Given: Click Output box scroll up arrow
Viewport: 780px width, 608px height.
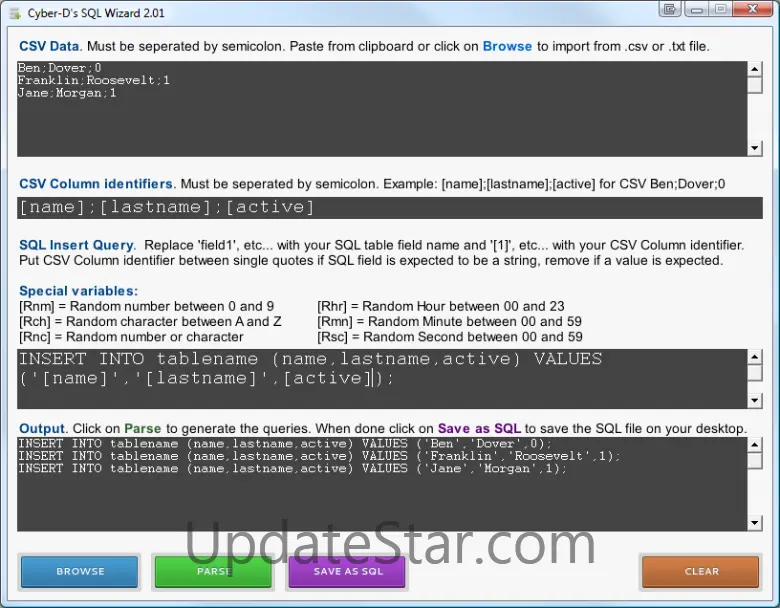Looking at the screenshot, I should [755, 445].
